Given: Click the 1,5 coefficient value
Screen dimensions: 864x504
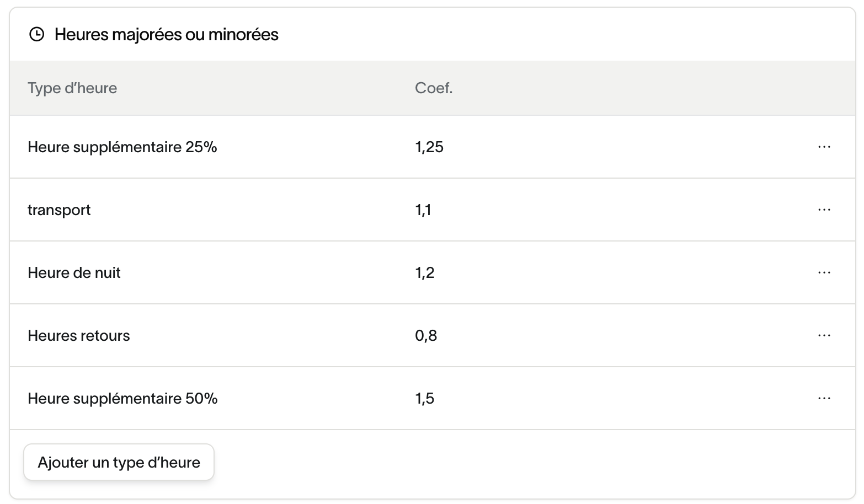Looking at the screenshot, I should [425, 399].
